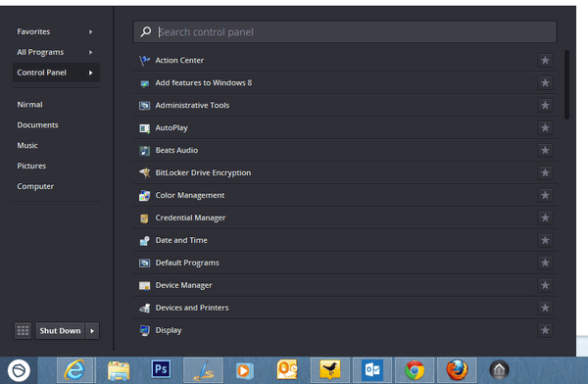Select Control Panel menu item
588x384 pixels.
pyautogui.click(x=56, y=72)
